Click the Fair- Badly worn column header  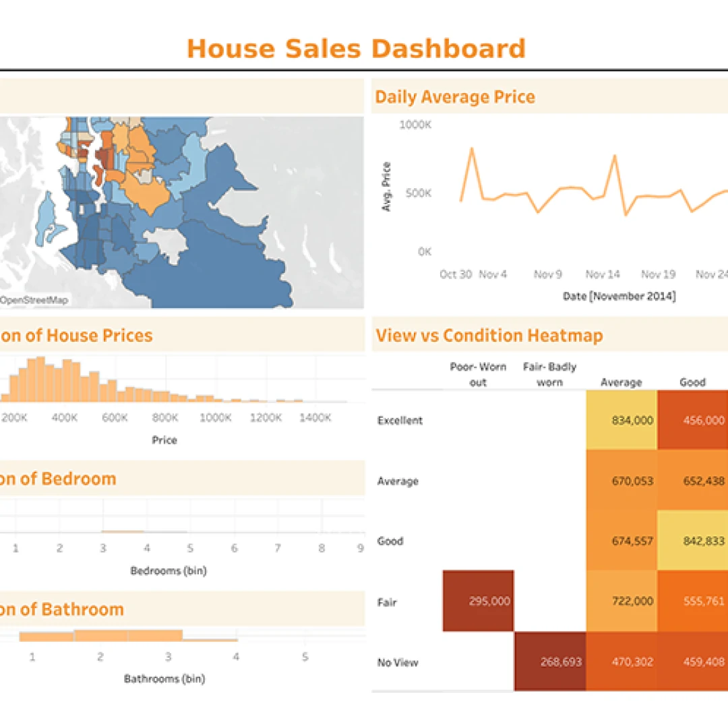(x=550, y=374)
